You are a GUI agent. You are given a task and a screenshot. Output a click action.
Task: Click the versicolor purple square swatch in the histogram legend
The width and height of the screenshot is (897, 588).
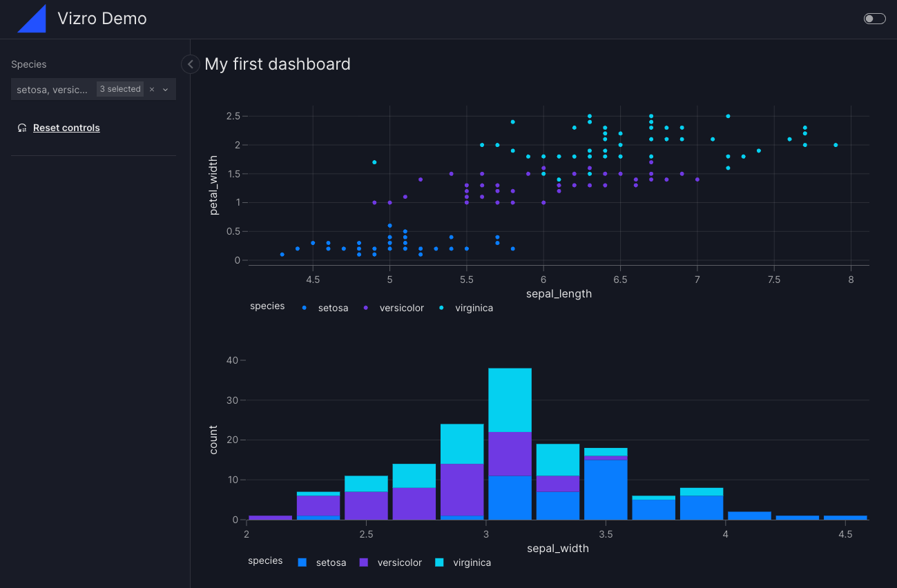[x=364, y=562]
